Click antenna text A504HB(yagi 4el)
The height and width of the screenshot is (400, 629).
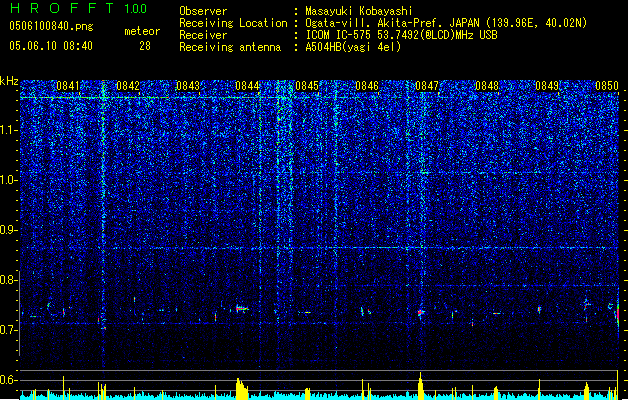353,47
